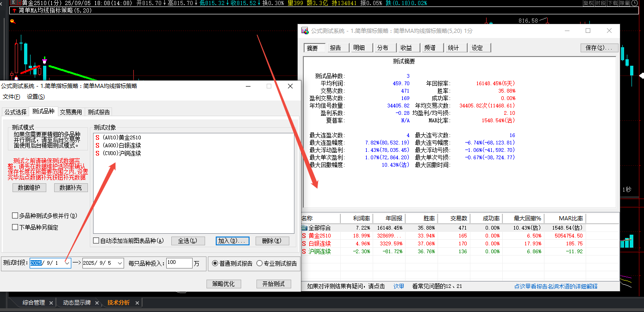The height and width of the screenshot is (312, 644).
Task: Click the S icon of 白银连续 results row
Action: pos(304,243)
